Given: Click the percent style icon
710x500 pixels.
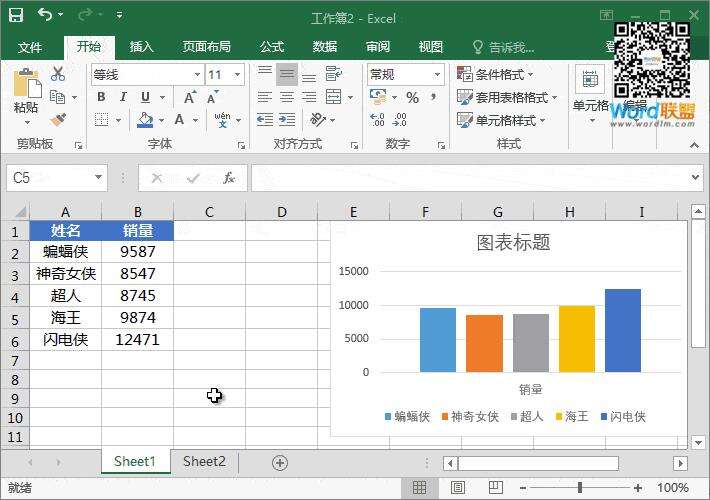Looking at the screenshot, I should [x=412, y=97].
